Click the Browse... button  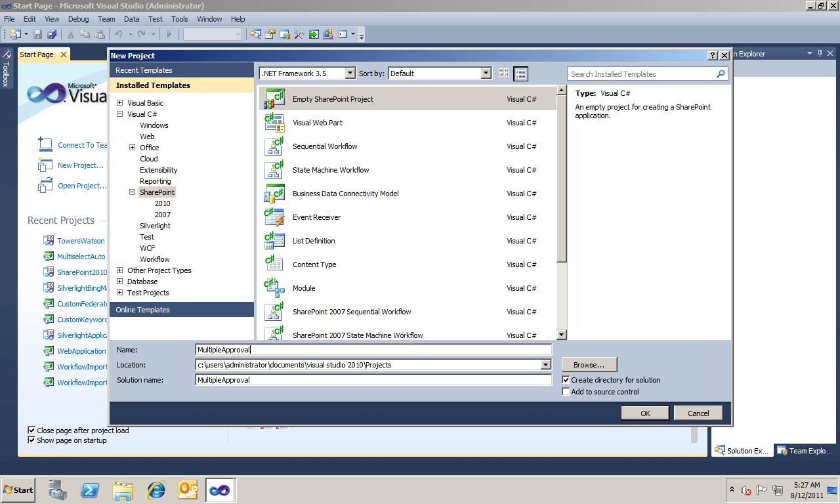589,365
